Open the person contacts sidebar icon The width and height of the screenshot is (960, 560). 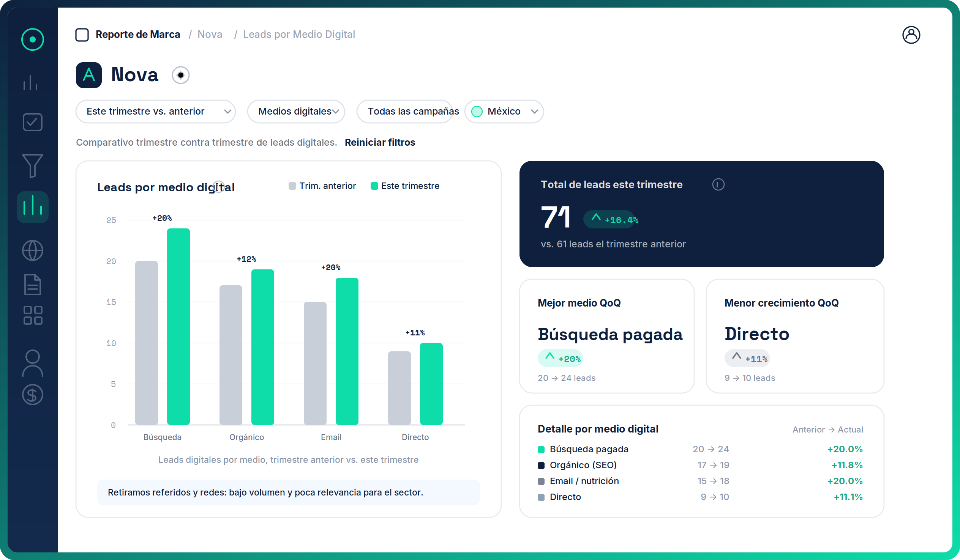tap(32, 363)
